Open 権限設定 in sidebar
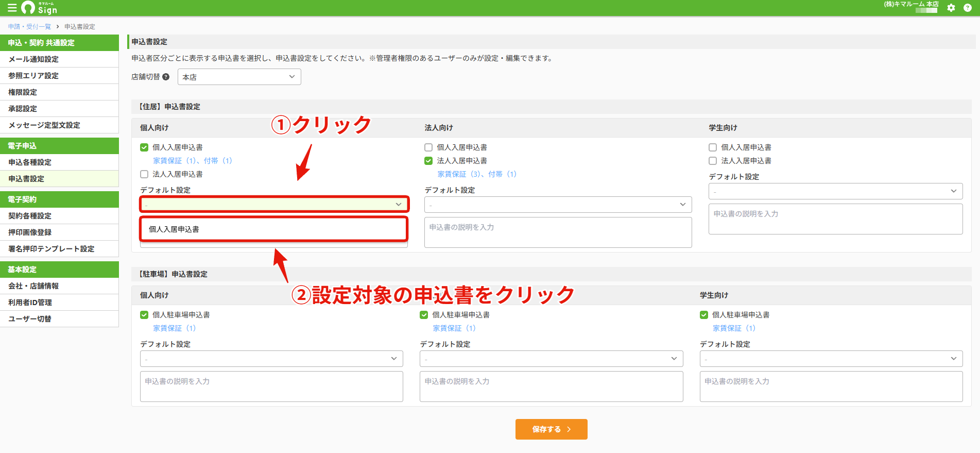This screenshot has height=453, width=980. (x=59, y=92)
